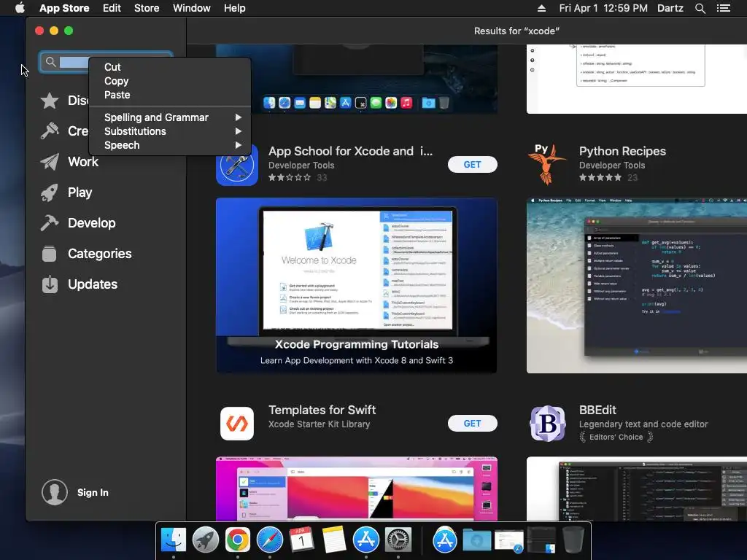Click the search magnifier icon in search field
This screenshot has height=560, width=747.
pyautogui.click(x=50, y=62)
